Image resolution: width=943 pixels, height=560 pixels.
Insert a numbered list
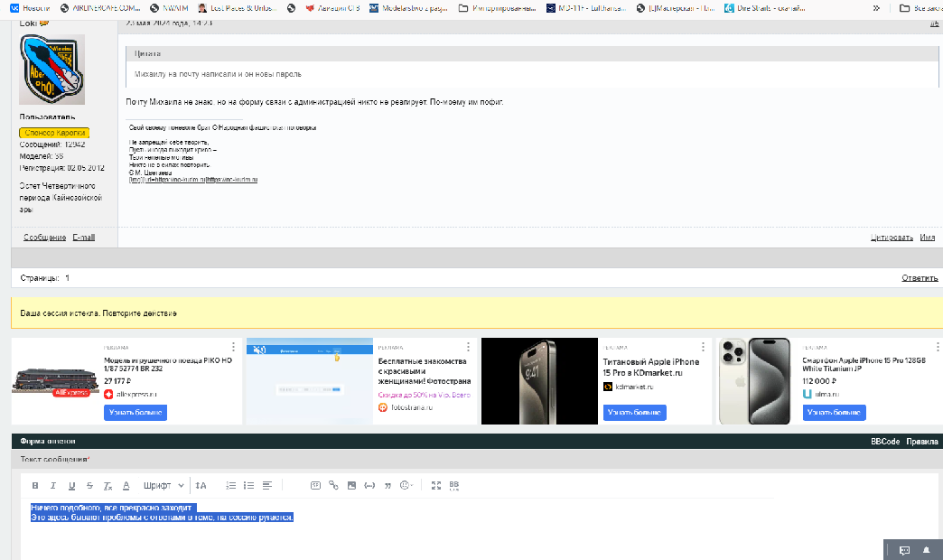point(230,486)
